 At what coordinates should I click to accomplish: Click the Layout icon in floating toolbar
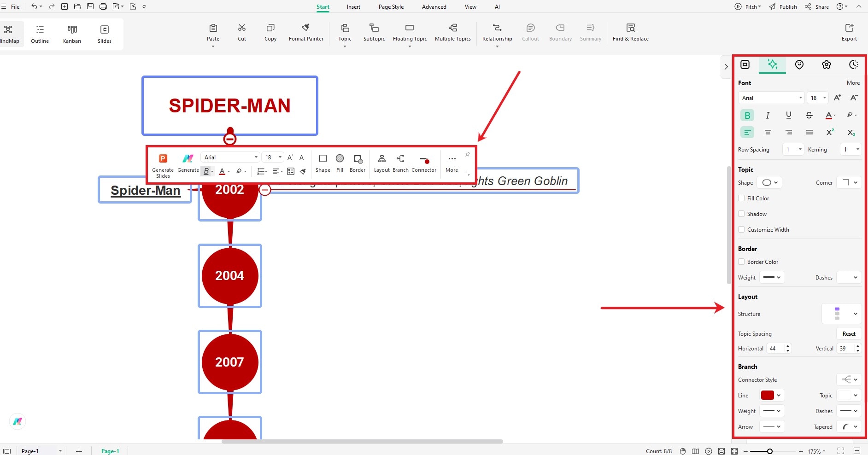382,158
